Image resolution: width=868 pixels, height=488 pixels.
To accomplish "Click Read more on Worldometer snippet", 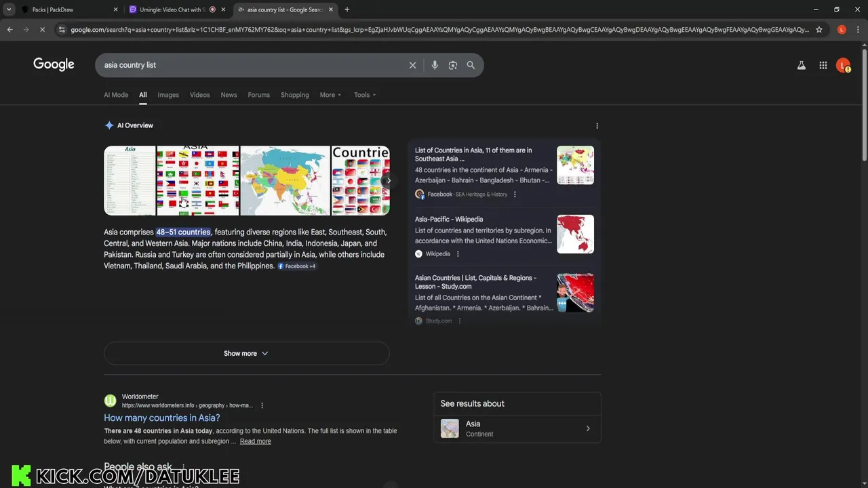I will 255,441.
